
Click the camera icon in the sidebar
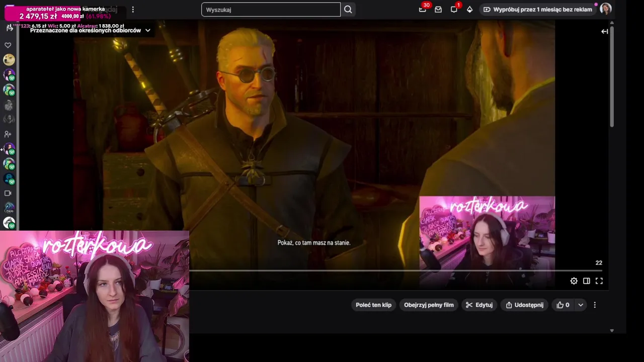(8, 193)
